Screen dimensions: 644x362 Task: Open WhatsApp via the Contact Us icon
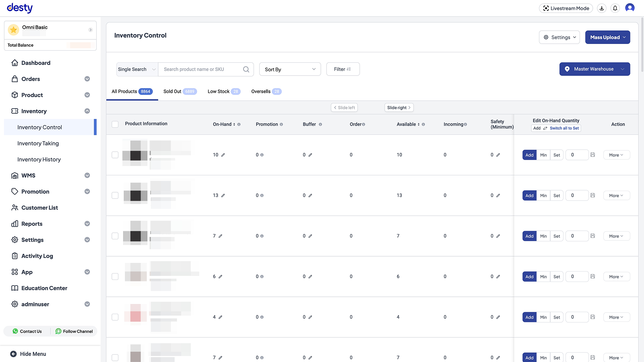pyautogui.click(x=15, y=331)
